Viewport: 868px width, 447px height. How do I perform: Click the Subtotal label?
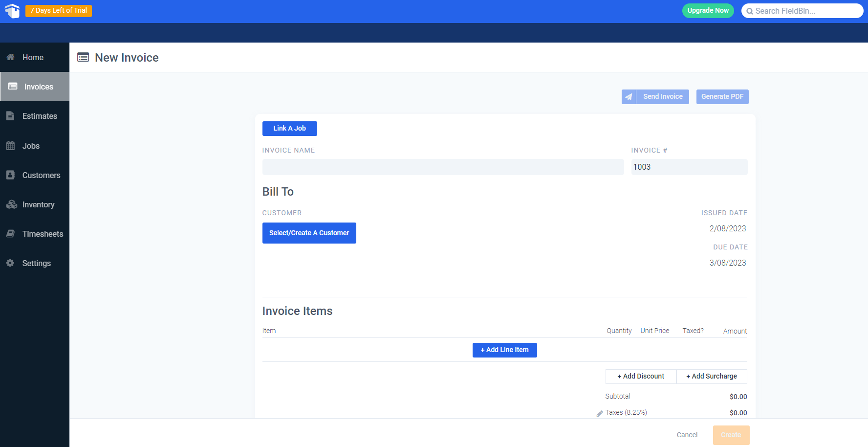[x=618, y=397]
